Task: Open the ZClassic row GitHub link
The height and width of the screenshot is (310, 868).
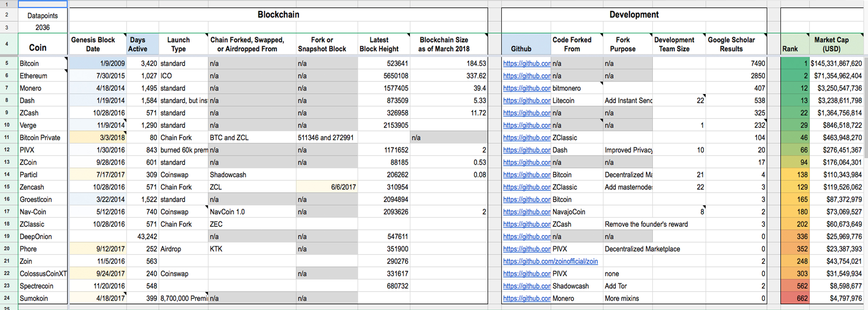Action: point(527,224)
